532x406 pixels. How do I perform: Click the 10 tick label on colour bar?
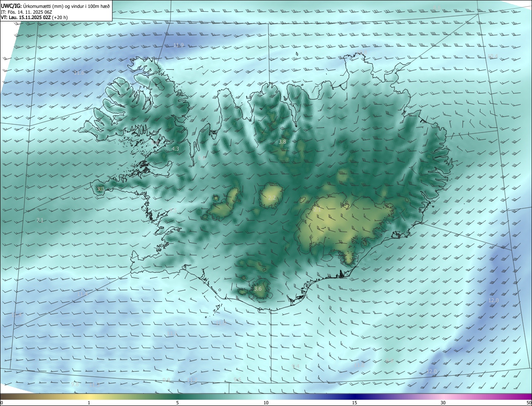(266, 403)
